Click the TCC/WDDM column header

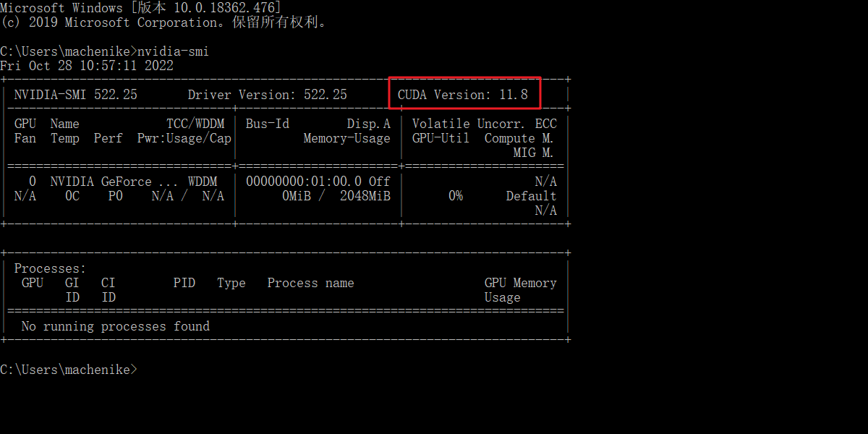(x=195, y=124)
